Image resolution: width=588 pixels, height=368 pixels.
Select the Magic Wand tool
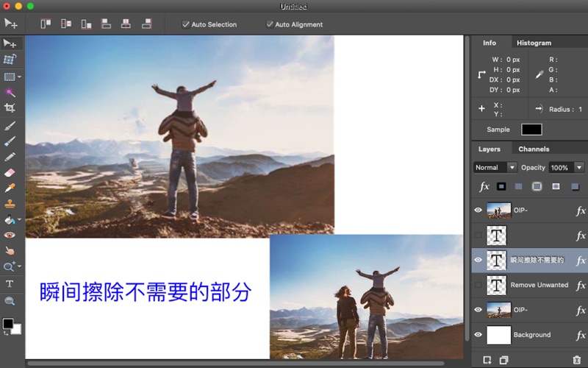[x=10, y=93]
